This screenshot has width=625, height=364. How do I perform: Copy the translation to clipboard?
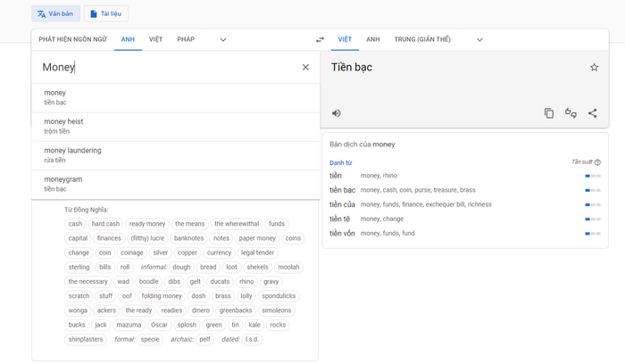[x=549, y=113]
